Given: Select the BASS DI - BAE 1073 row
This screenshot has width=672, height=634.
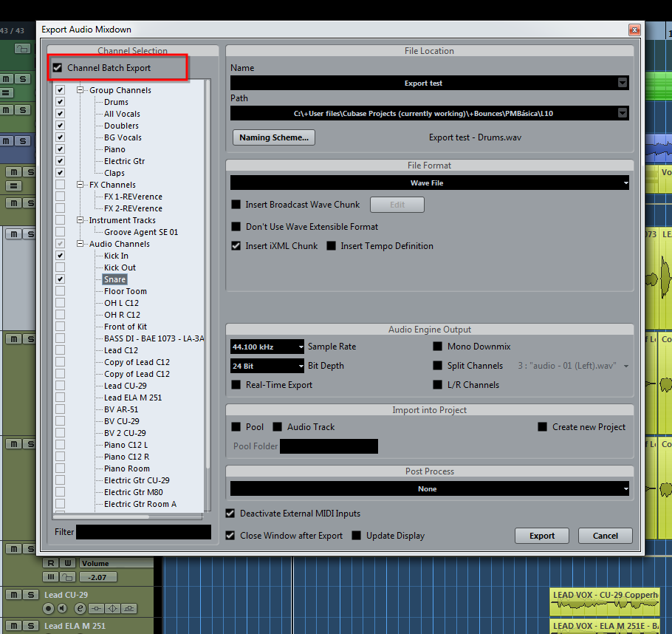Looking at the screenshot, I should (154, 338).
